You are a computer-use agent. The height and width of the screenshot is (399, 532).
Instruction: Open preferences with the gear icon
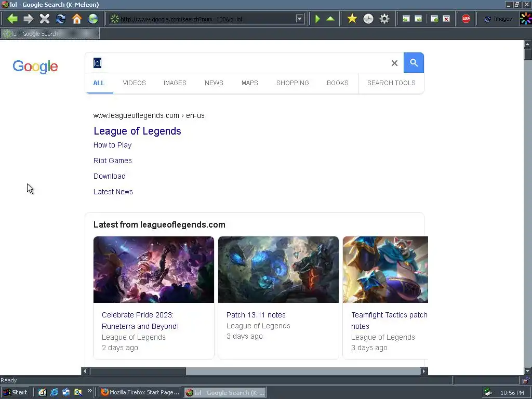tap(384, 19)
